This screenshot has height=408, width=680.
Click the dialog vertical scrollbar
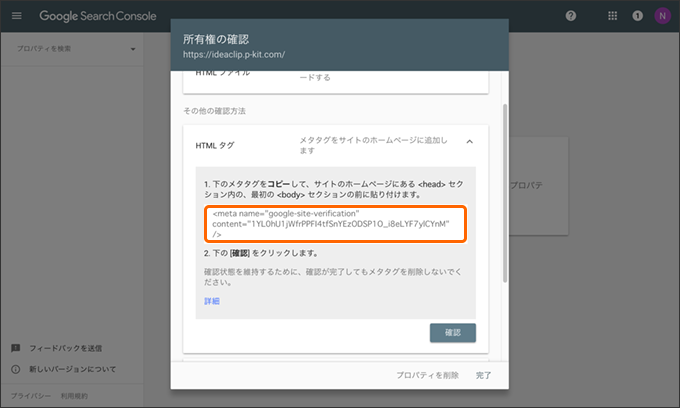[x=504, y=193]
